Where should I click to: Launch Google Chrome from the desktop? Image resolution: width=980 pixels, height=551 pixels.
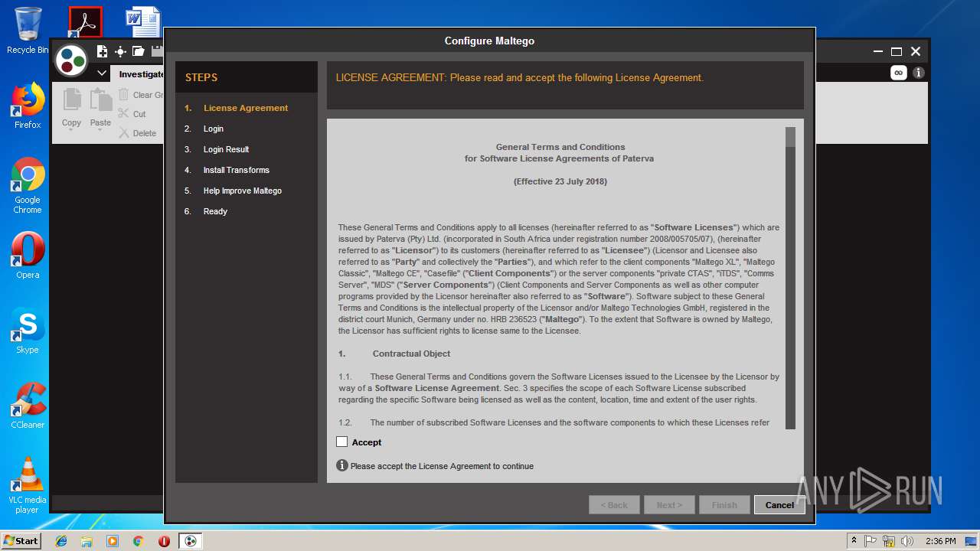point(28,186)
